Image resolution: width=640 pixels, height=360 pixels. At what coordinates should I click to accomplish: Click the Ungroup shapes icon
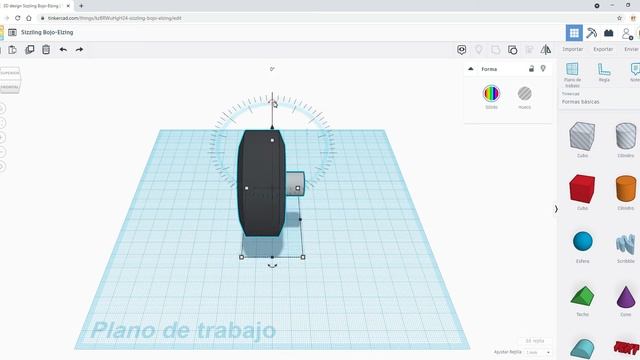(513, 50)
